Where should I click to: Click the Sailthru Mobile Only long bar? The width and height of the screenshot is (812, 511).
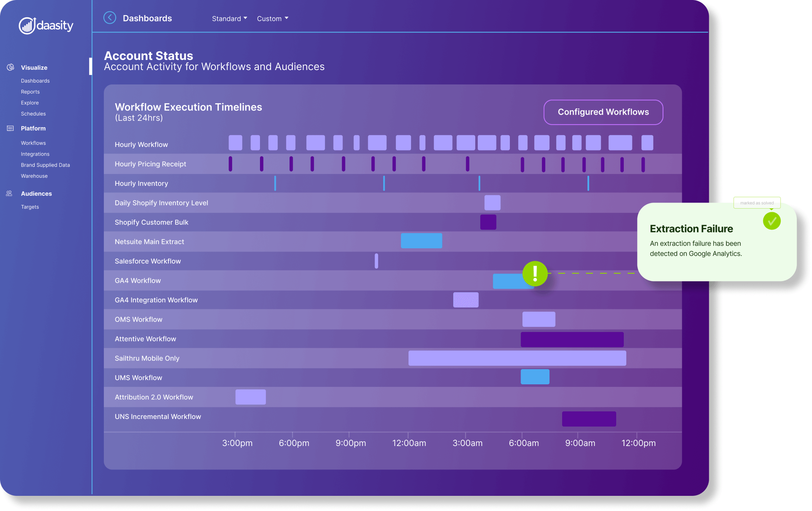click(517, 358)
